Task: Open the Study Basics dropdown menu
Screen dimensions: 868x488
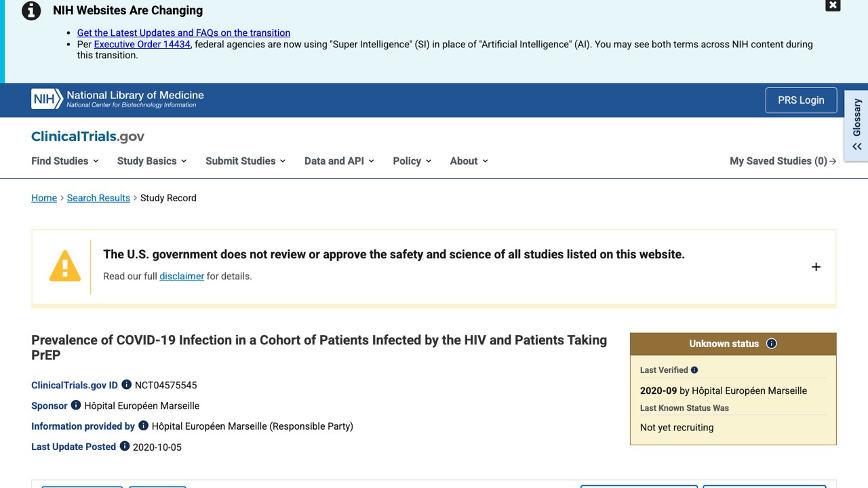Action: point(152,161)
